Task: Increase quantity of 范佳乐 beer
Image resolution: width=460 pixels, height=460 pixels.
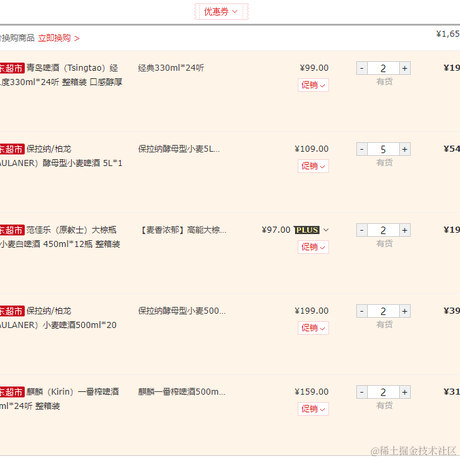Action: 405,230
